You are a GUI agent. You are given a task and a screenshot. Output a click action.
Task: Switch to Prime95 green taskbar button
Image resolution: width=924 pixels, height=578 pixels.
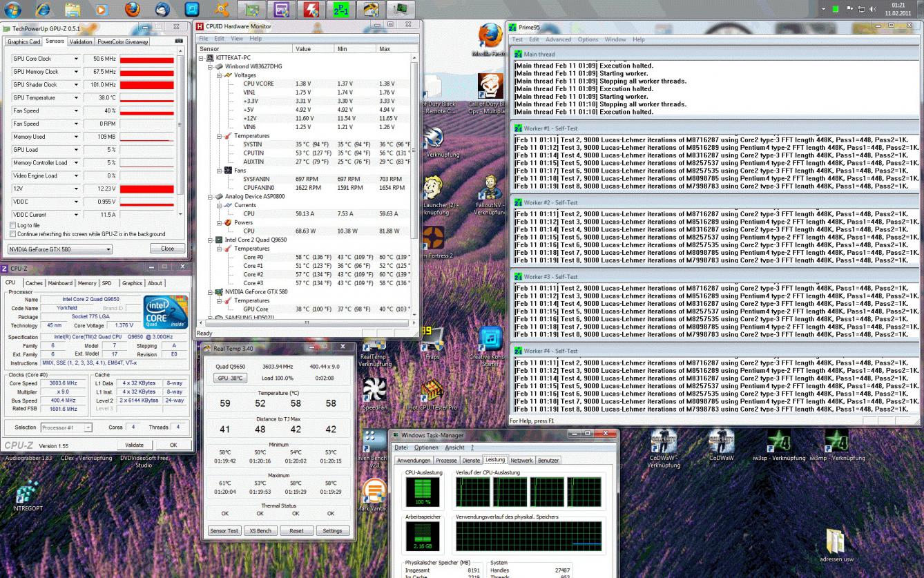pos(342,9)
